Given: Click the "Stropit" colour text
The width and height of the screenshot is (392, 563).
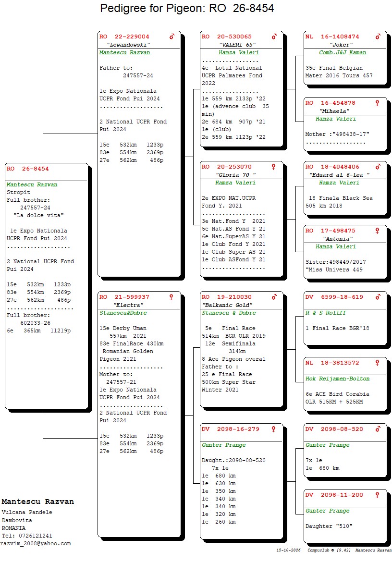Looking at the screenshot, I should click(x=19, y=192).
